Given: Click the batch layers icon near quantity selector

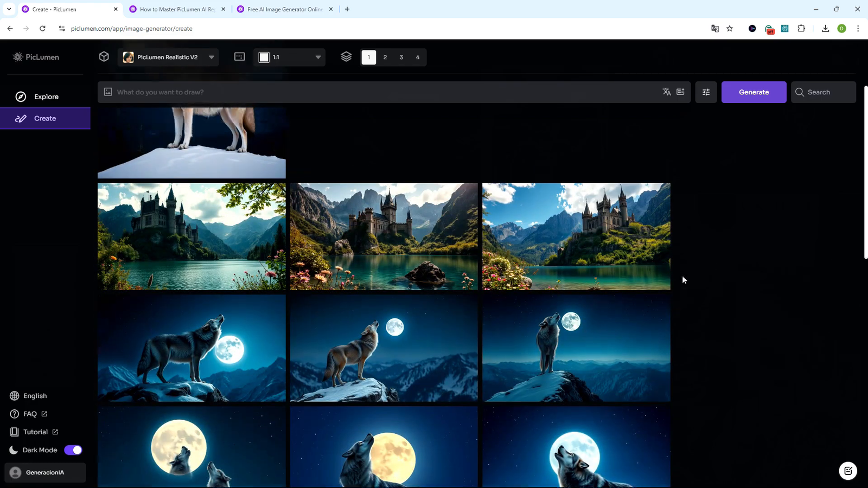Looking at the screenshot, I should 346,56.
